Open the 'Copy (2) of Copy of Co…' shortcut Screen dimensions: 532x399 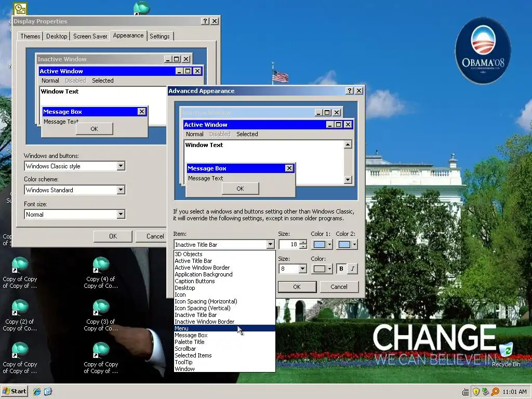pos(20,315)
